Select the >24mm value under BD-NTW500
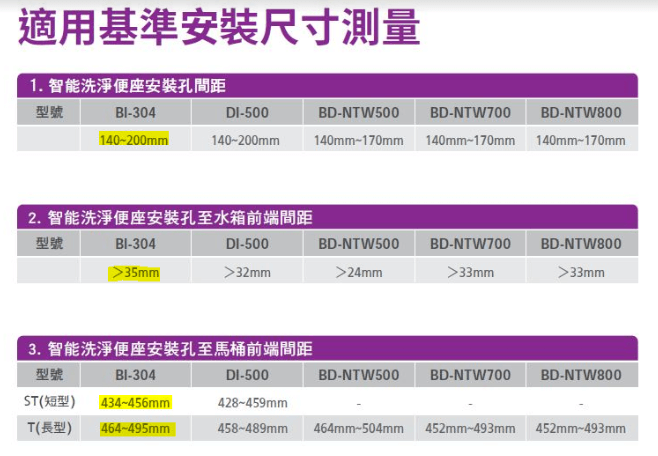Viewport: 658px width, 456px height. point(359,272)
